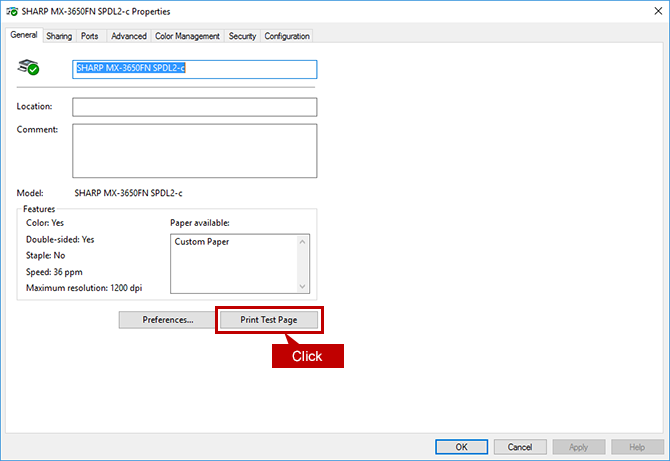Open the Sharing tab
The image size is (670, 461).
coord(59,36)
